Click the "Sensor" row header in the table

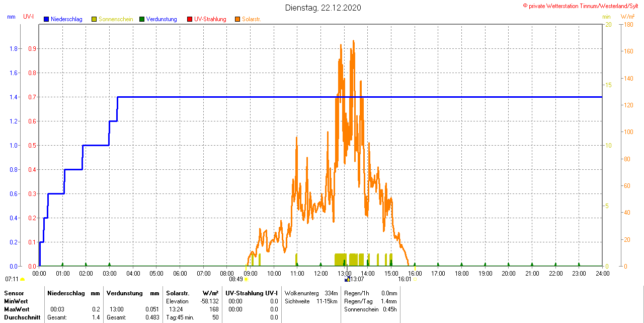click(14, 293)
